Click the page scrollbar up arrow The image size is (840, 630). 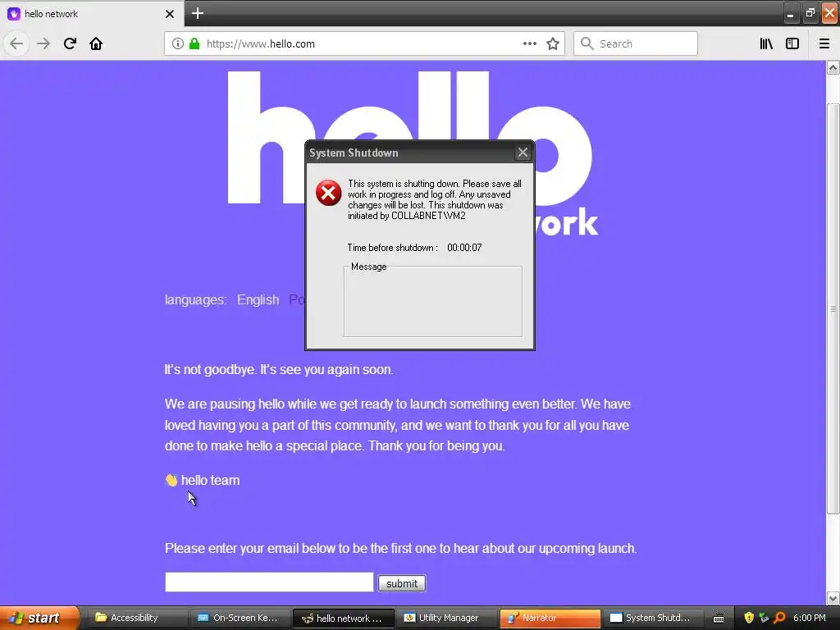tap(833, 68)
